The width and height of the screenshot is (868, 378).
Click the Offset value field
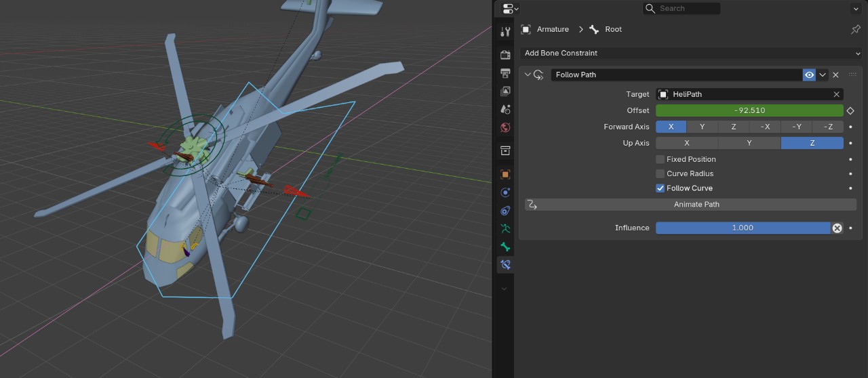coord(749,110)
